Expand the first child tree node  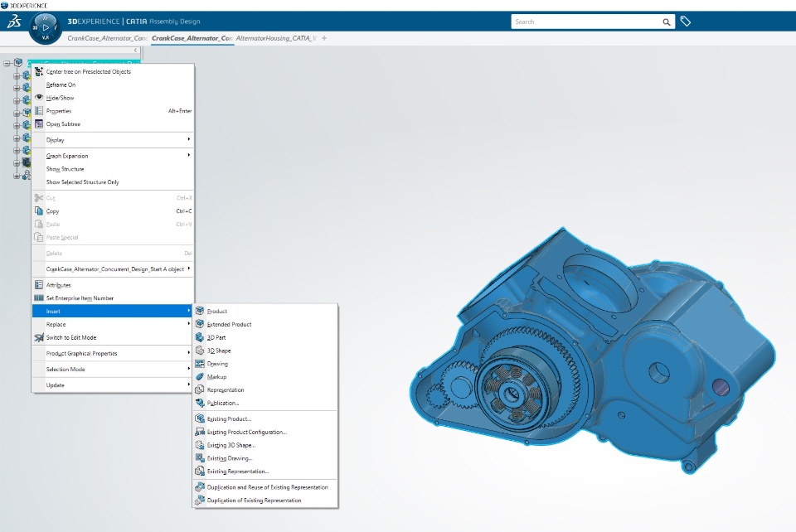[17, 75]
